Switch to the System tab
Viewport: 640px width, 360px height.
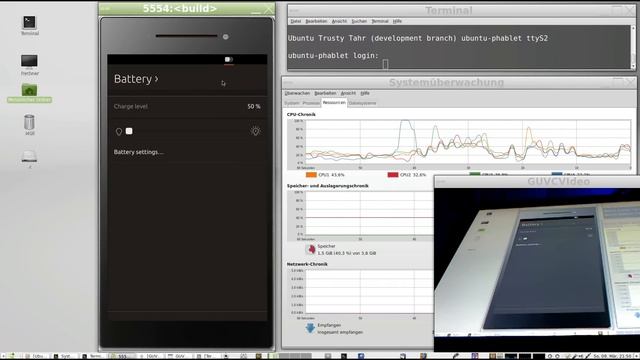point(292,103)
